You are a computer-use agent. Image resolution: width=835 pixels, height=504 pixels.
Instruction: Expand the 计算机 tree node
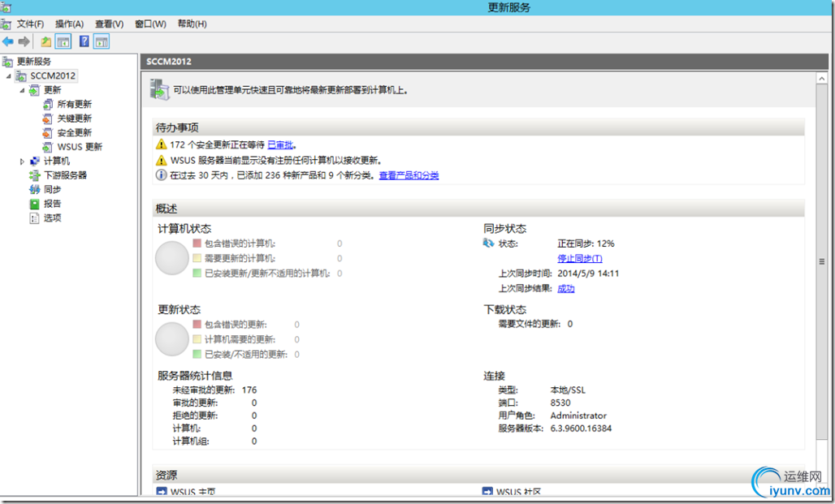[x=22, y=162]
